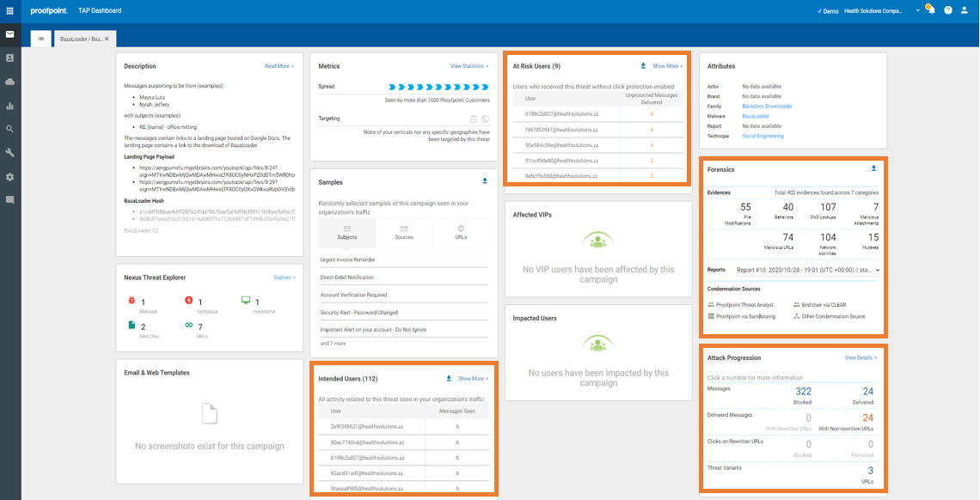Screen dimensions: 980x500
Task: Click the 322 Blocked messages number
Action: point(803,392)
